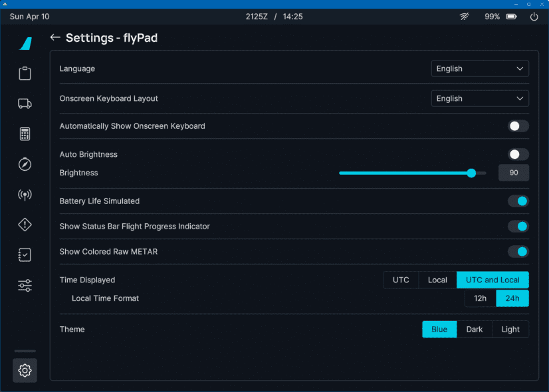Turn on the Auto Brightness toggle
The width and height of the screenshot is (549, 392).
pyautogui.click(x=518, y=154)
